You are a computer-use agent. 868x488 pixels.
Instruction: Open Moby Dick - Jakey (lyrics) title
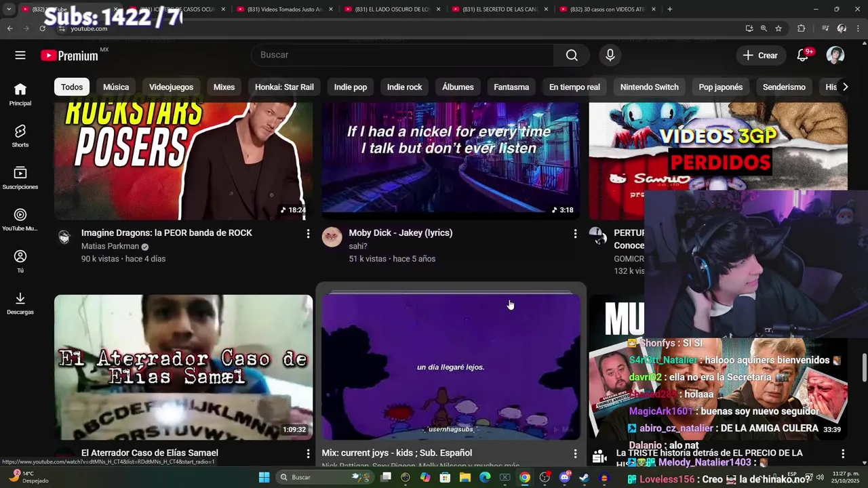tap(401, 232)
